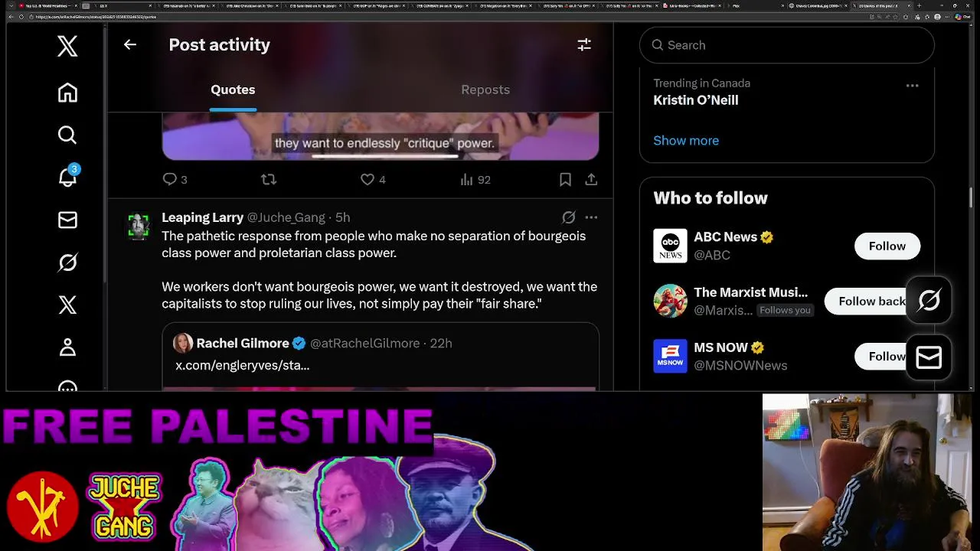
Task: Follow ABC News
Action: 887,246
